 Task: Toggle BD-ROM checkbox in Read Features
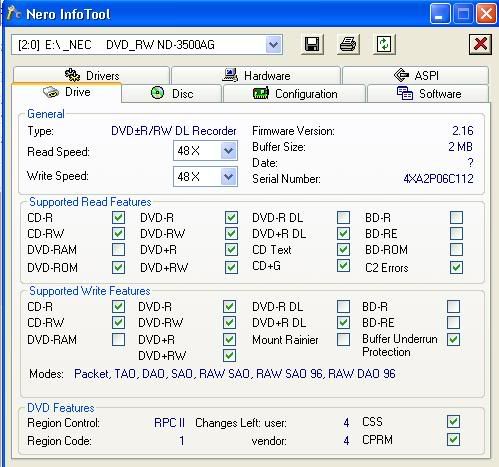[456, 249]
